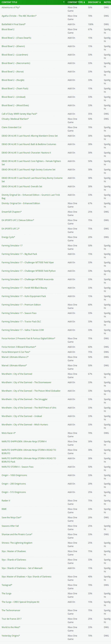Open Moto Racer 4* game link
Viewport: 111px width, 644px height.
(8, 433)
